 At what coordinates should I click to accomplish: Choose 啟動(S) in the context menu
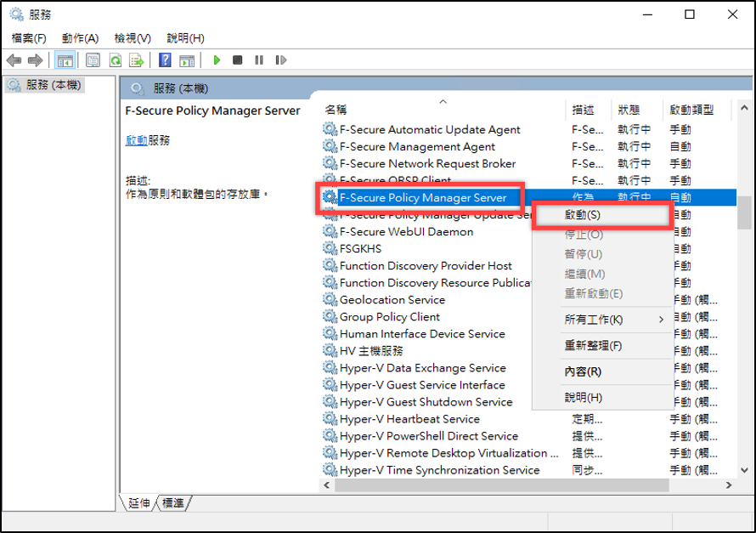[x=603, y=215]
